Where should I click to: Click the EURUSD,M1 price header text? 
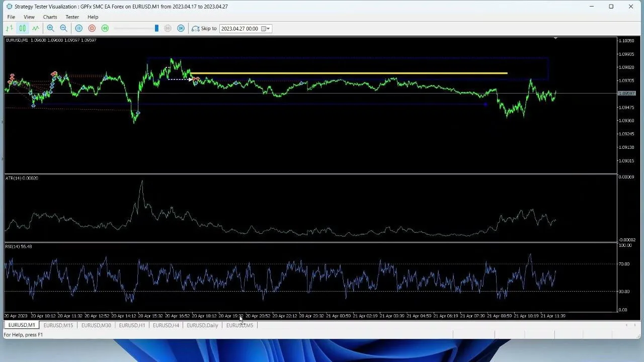click(x=51, y=40)
